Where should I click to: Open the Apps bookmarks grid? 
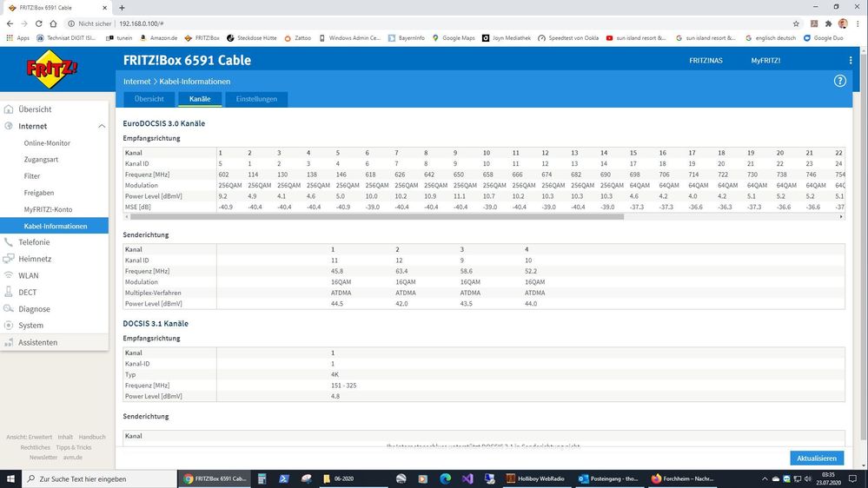coord(17,38)
